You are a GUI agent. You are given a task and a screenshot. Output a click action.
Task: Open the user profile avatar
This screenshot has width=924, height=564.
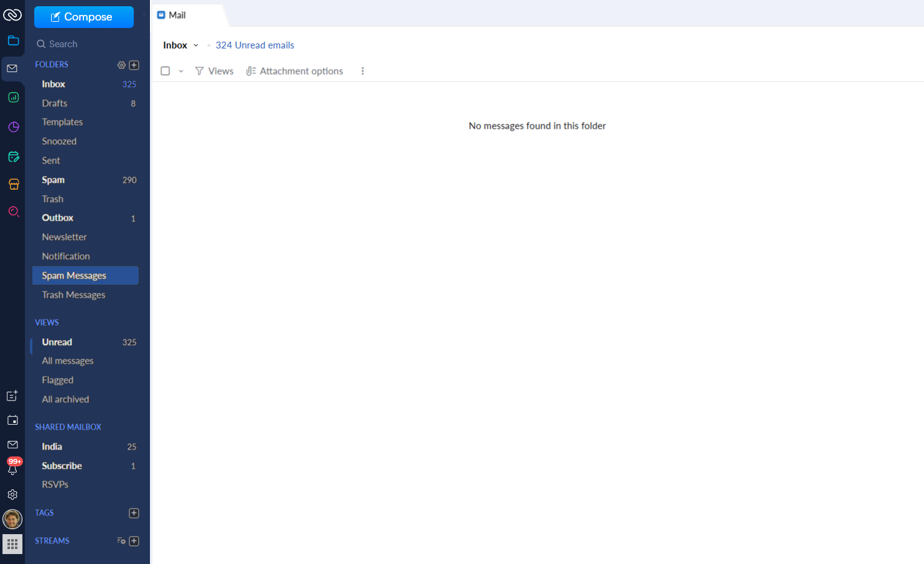coord(12,519)
